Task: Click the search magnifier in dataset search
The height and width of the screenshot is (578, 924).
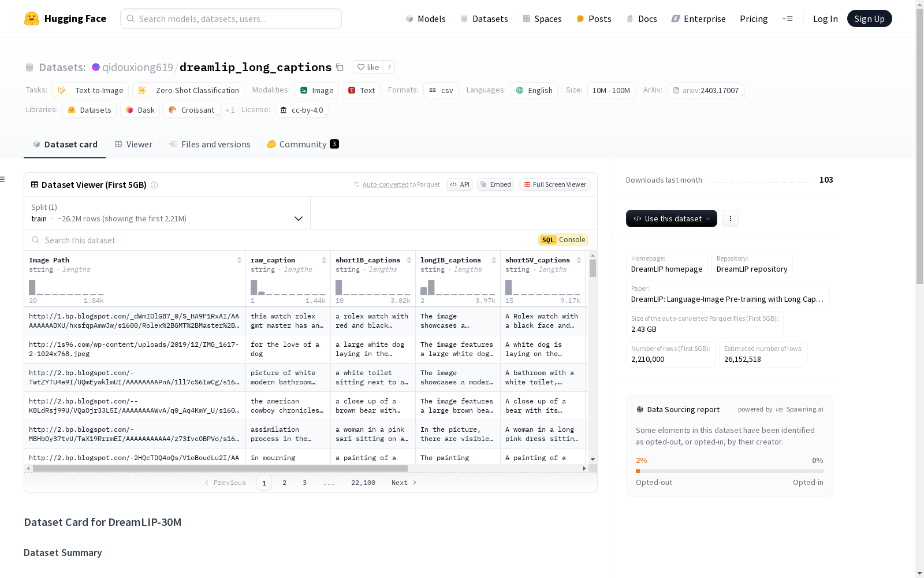Action: coord(36,240)
